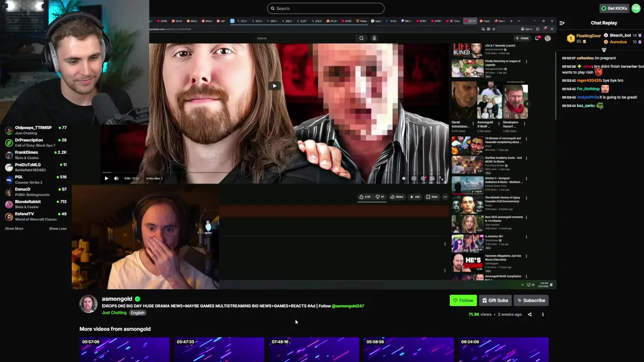This screenshot has height=362, width=644.
Task: Mute the embedded YouTube video
Action: point(116,178)
